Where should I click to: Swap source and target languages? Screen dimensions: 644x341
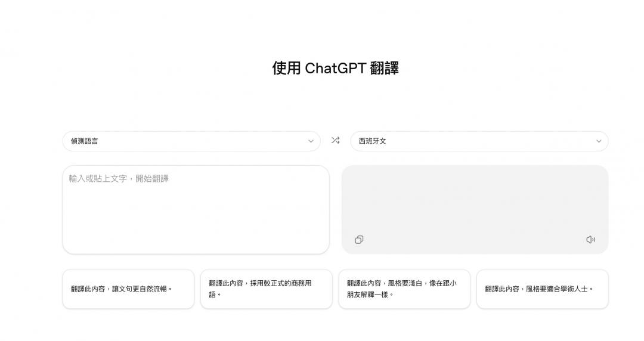(335, 141)
